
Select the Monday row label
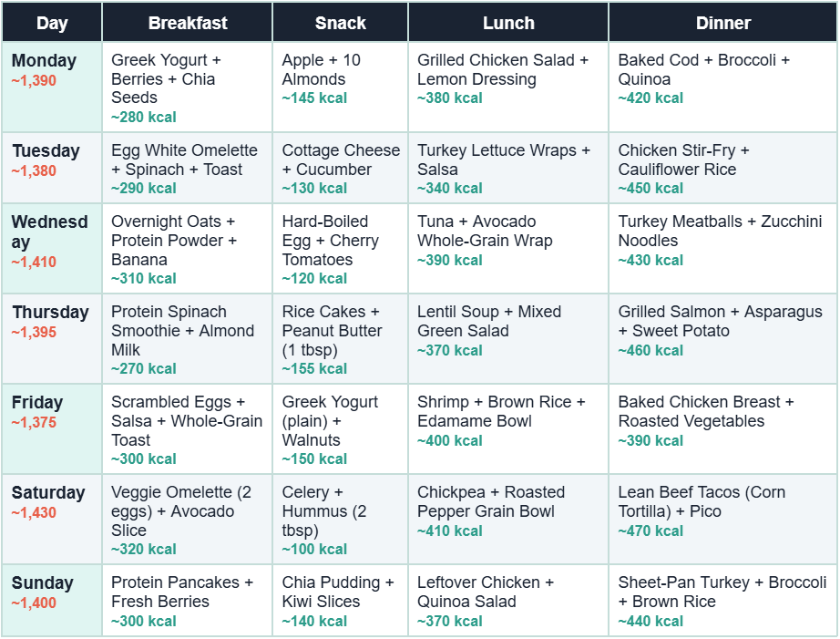44,61
